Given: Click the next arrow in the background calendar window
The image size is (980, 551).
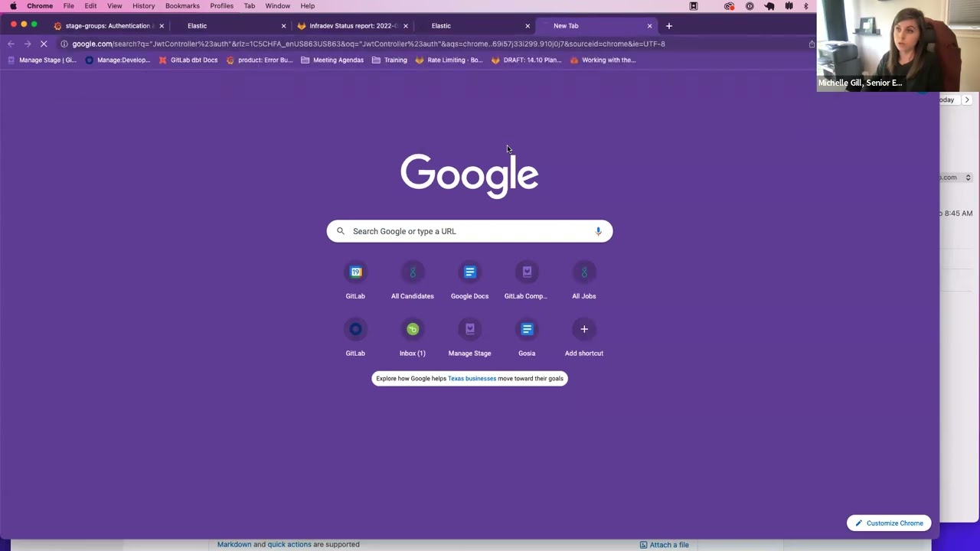Looking at the screenshot, I should (967, 99).
